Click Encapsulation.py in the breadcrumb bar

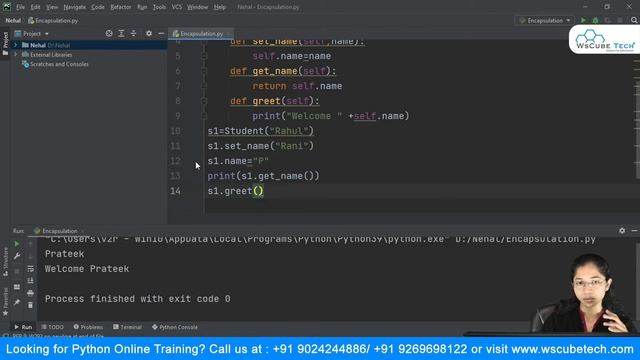pyautogui.click(x=53, y=20)
